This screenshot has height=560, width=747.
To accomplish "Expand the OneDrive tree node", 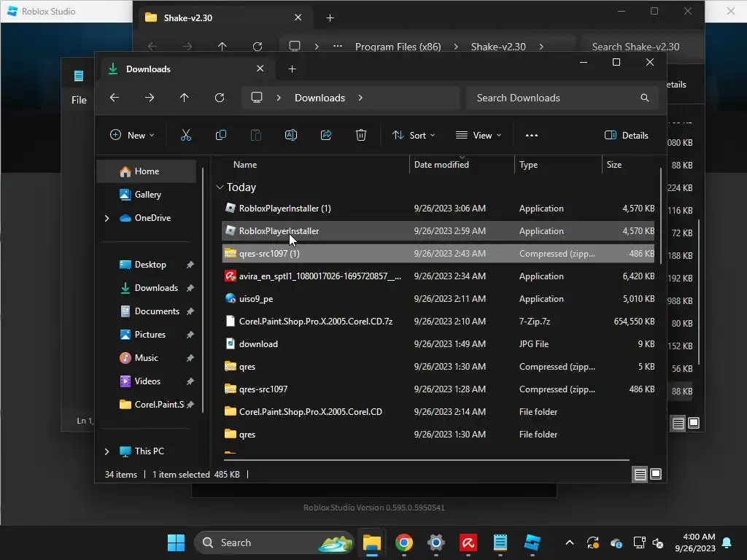I will tap(107, 218).
